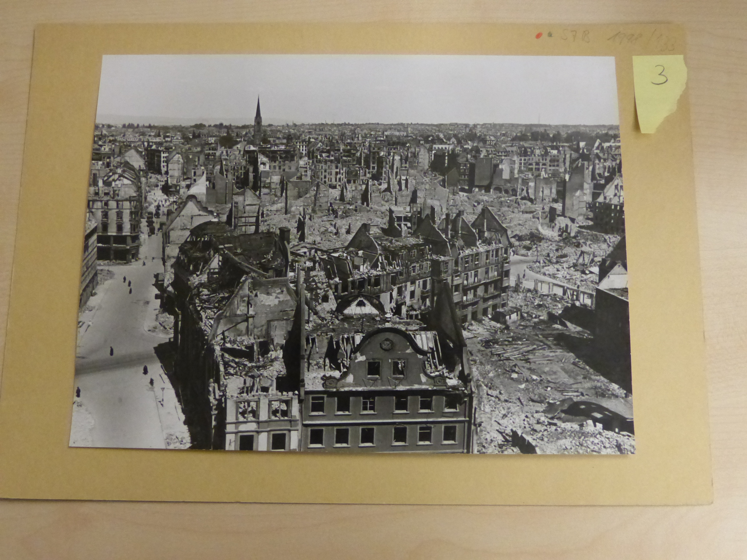Click the street sign on the sidewalk
This screenshot has width=747, height=560.
(x=162, y=392)
